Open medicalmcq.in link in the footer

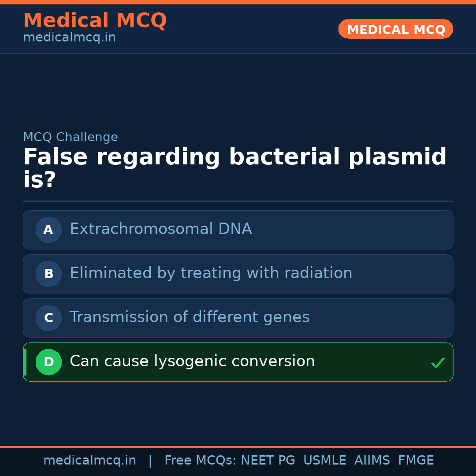[89, 461]
